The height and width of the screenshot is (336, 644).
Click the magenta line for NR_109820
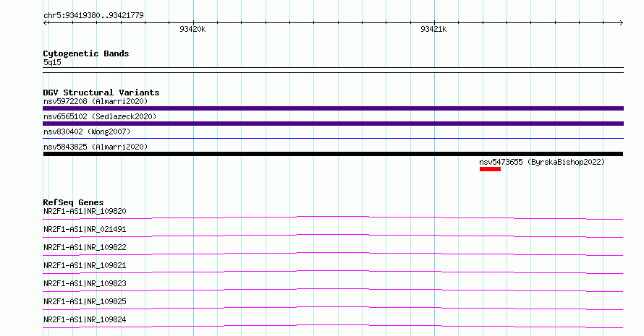pos(333,217)
